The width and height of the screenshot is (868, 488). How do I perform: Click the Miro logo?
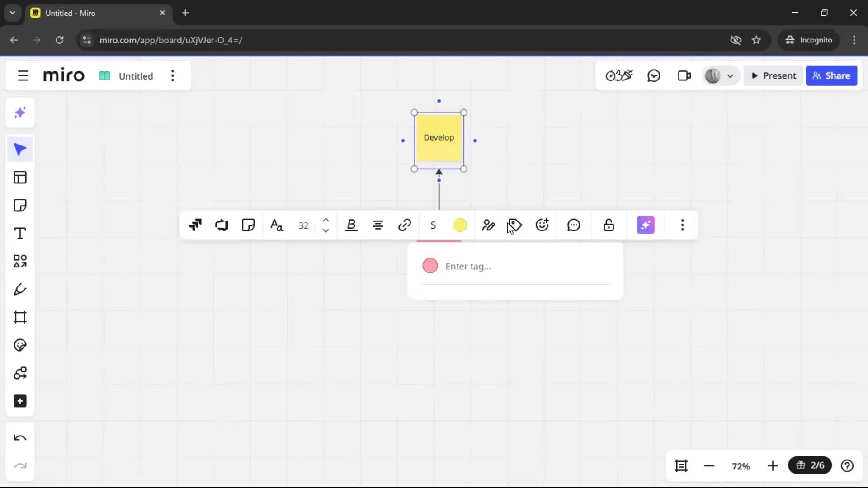pos(64,75)
